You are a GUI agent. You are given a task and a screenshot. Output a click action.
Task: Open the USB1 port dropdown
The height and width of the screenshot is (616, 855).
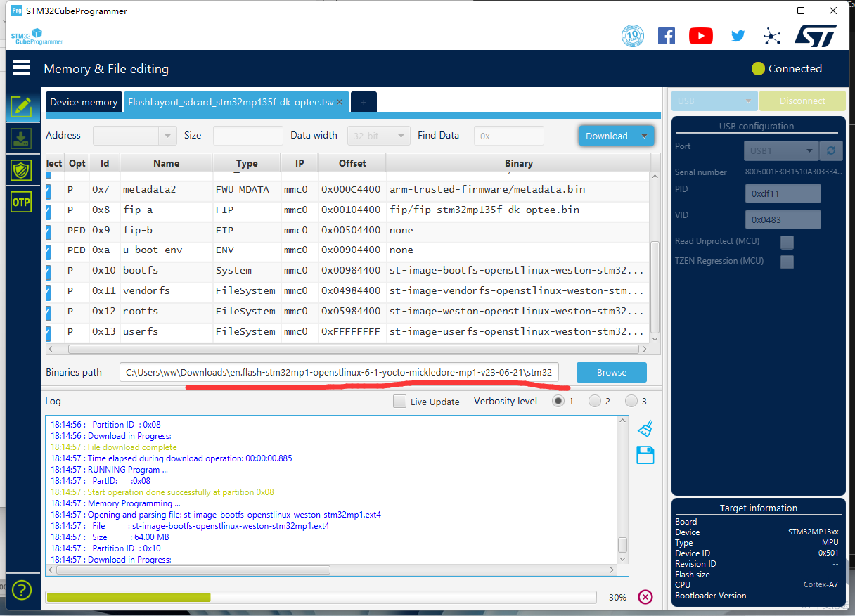click(x=781, y=150)
